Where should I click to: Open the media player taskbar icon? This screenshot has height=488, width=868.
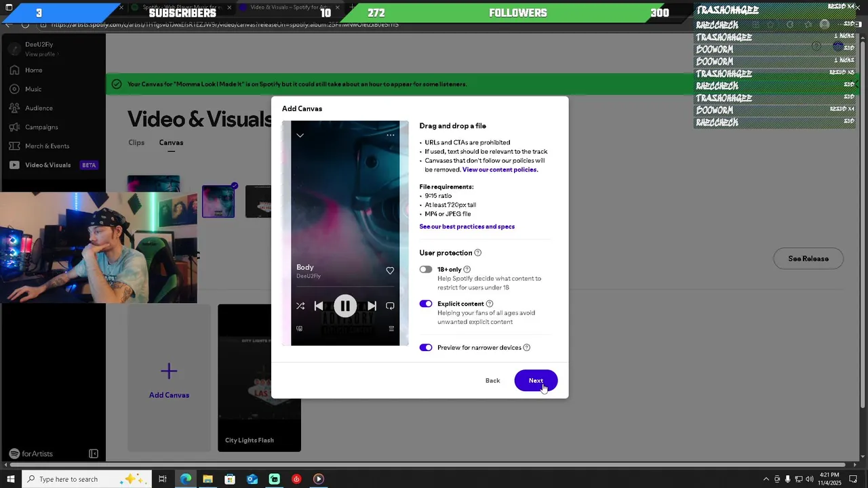click(319, 479)
